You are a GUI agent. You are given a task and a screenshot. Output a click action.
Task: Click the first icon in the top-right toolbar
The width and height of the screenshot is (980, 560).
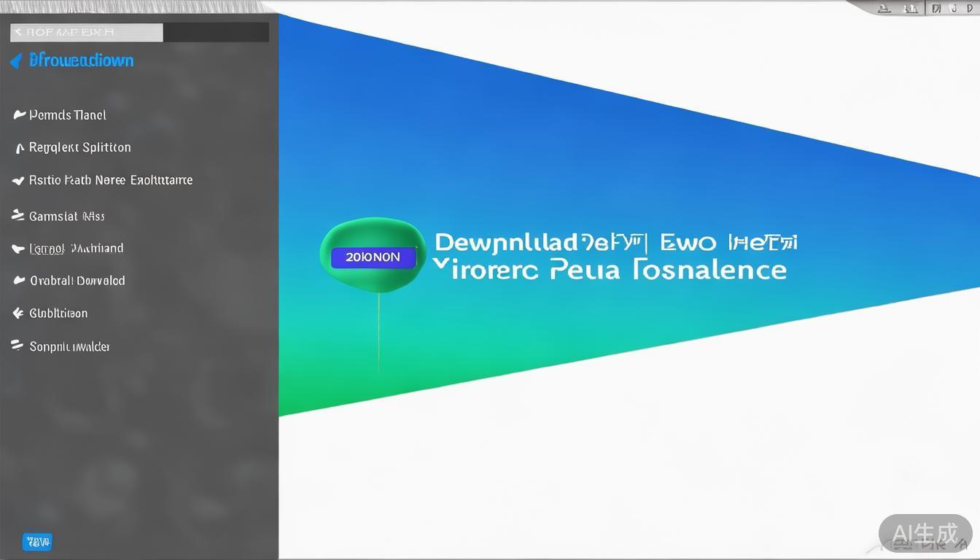(884, 9)
